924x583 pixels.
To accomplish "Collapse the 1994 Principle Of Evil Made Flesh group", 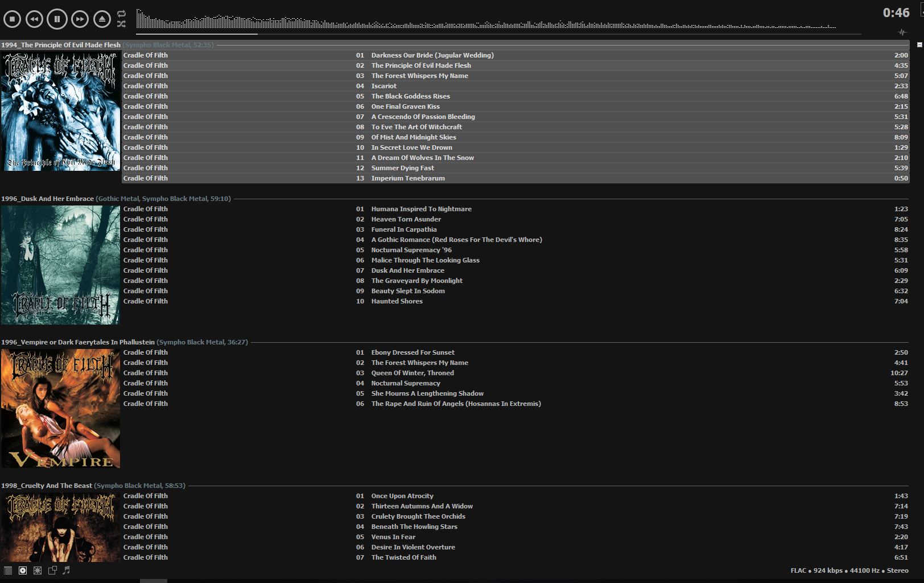I will 919,44.
